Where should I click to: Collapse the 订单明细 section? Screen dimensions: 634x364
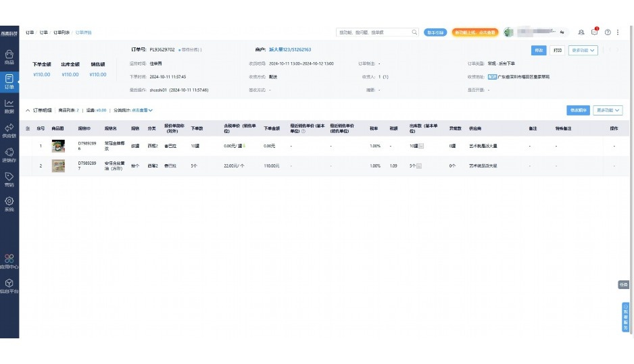(x=28, y=110)
